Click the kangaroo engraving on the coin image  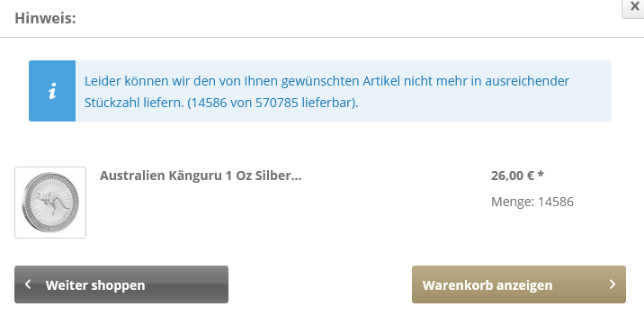(x=48, y=201)
